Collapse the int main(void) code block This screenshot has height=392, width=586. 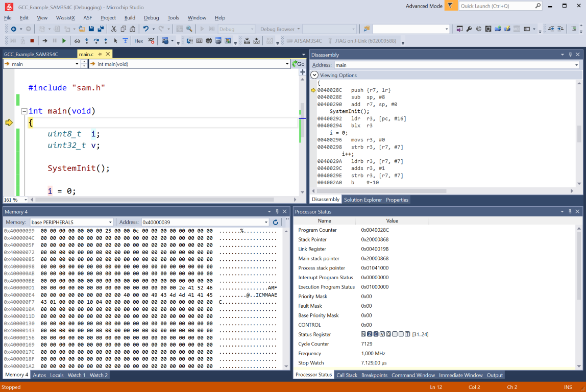tap(24, 111)
